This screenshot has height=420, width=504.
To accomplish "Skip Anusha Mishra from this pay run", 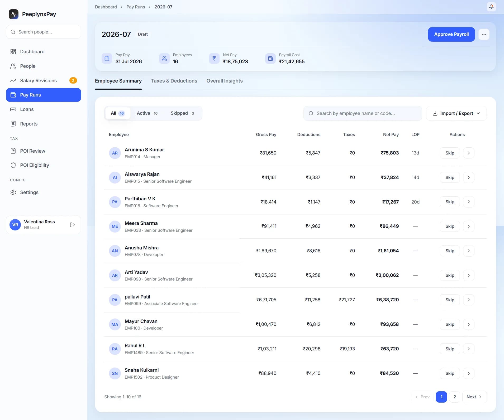I will [x=450, y=251].
